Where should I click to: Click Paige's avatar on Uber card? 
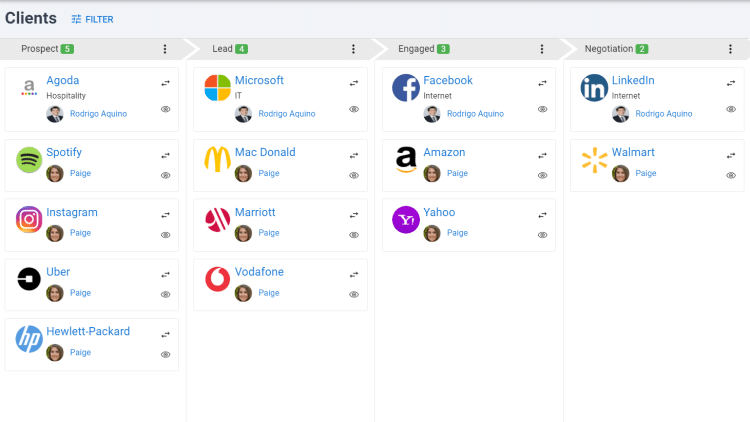(x=55, y=293)
